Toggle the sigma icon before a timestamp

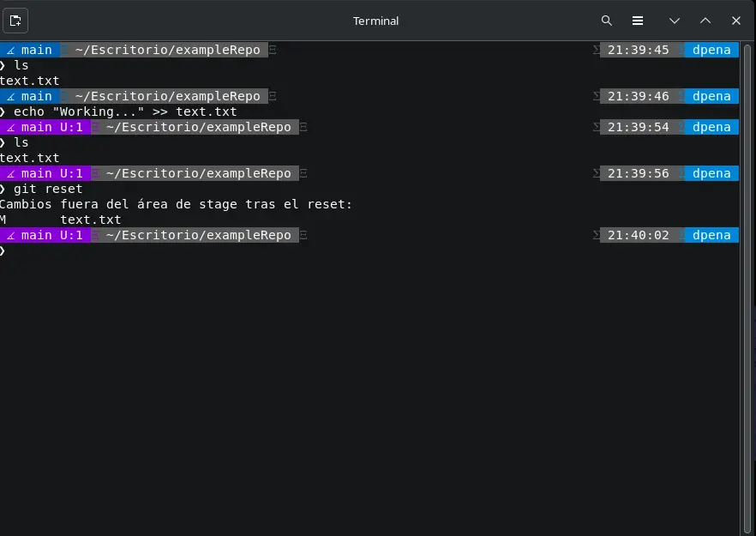[596, 49]
